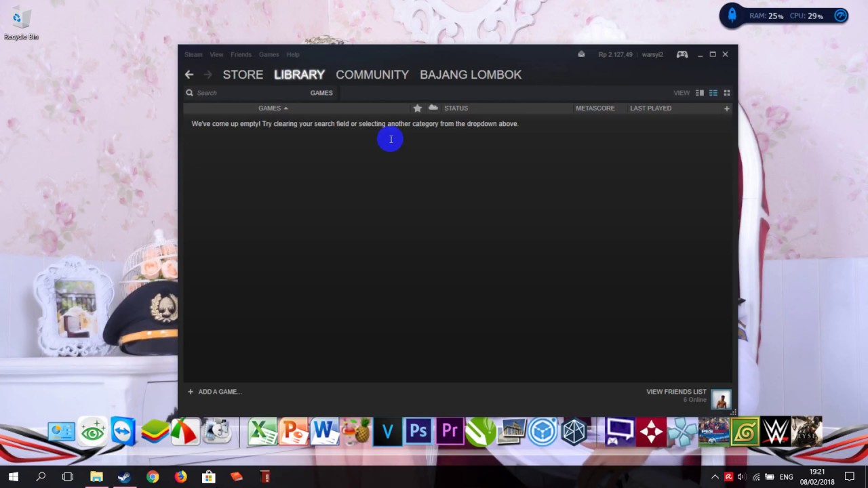Viewport: 868px width, 488px height.
Task: Launch TeamViewer from the dock
Action: coord(123,432)
